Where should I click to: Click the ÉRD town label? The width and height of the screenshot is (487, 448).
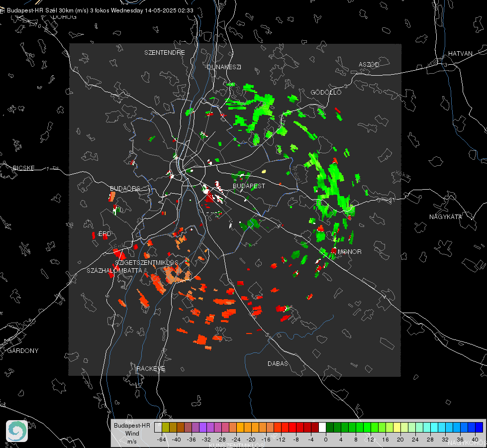[104, 234]
